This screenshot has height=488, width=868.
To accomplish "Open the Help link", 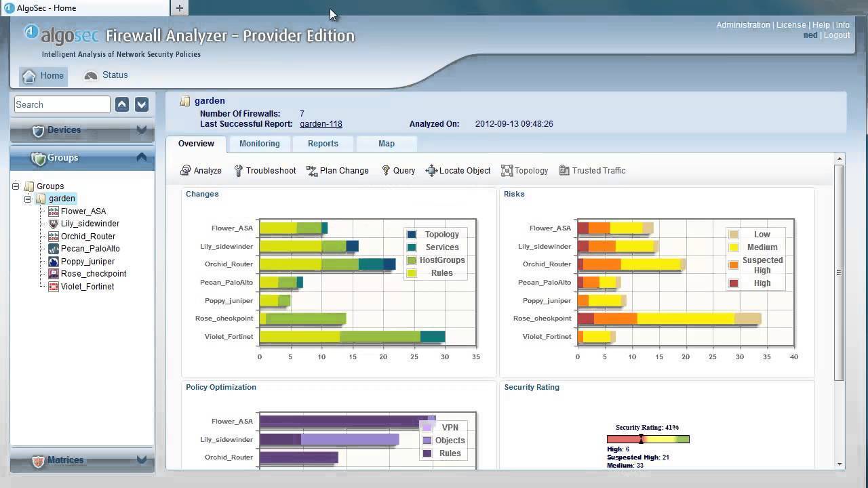I will (x=821, y=25).
